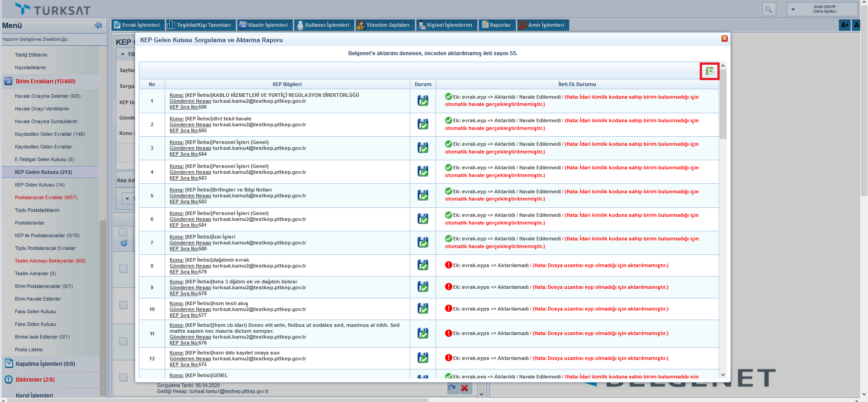
Task: Open the search magnifier in the header
Action: pyautogui.click(x=768, y=9)
